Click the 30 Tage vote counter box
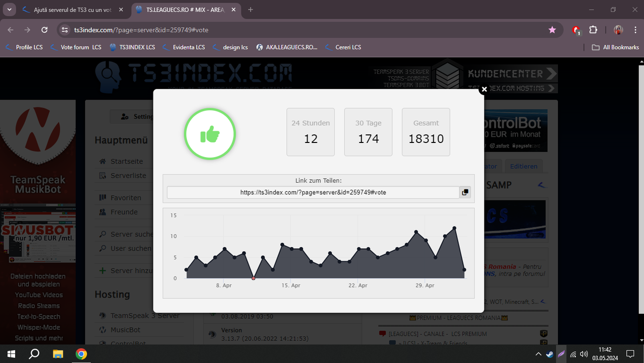The image size is (644, 363). [x=368, y=132]
